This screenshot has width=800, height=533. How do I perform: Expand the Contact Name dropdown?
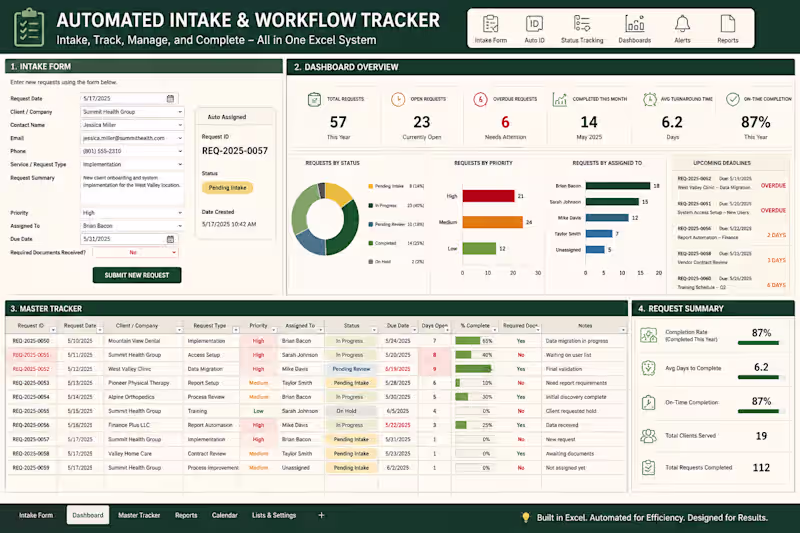[180, 125]
